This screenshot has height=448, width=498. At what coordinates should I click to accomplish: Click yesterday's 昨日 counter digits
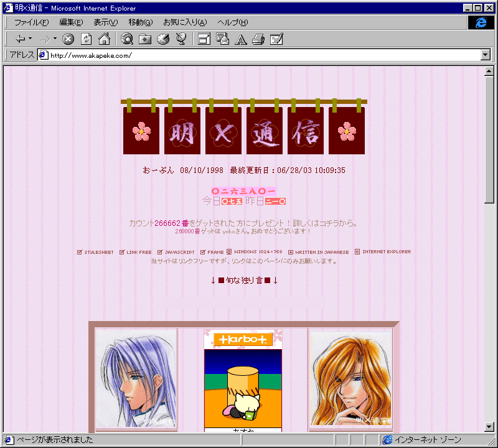pos(275,202)
